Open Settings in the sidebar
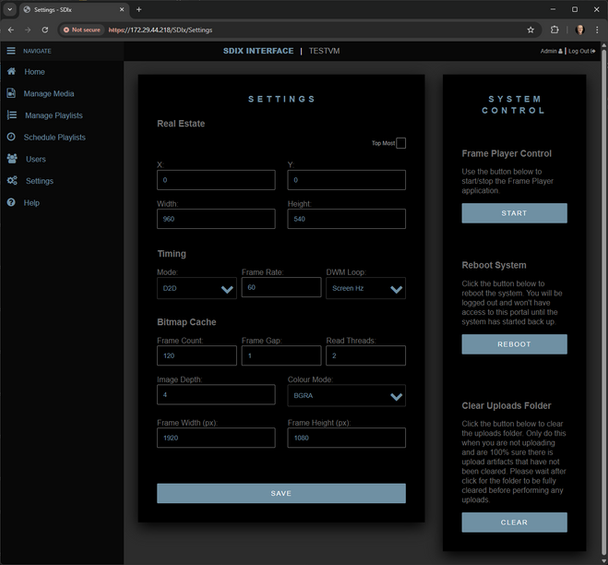Viewport: 608px width, 565px height. coord(40,181)
